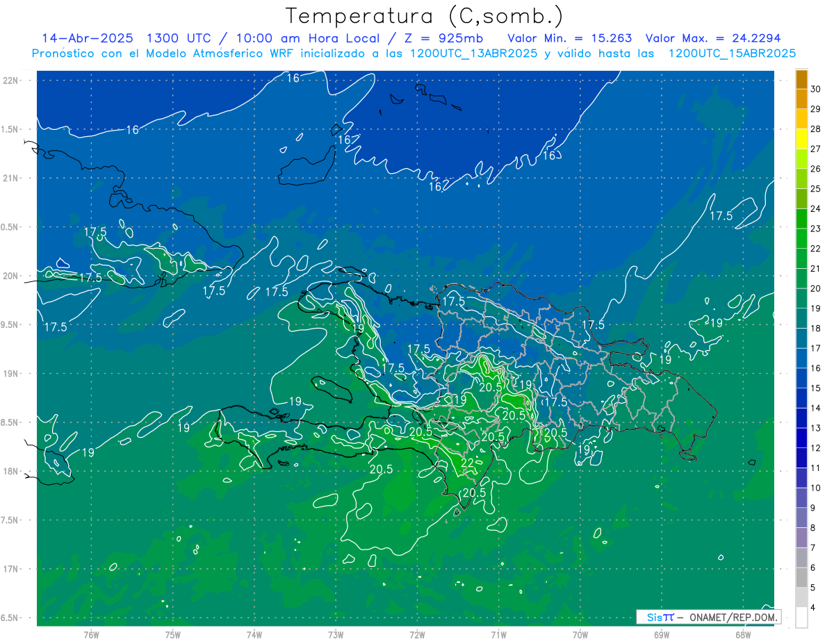Click the '20N' latitude axis label
The height and width of the screenshot is (644, 834).
11,276
